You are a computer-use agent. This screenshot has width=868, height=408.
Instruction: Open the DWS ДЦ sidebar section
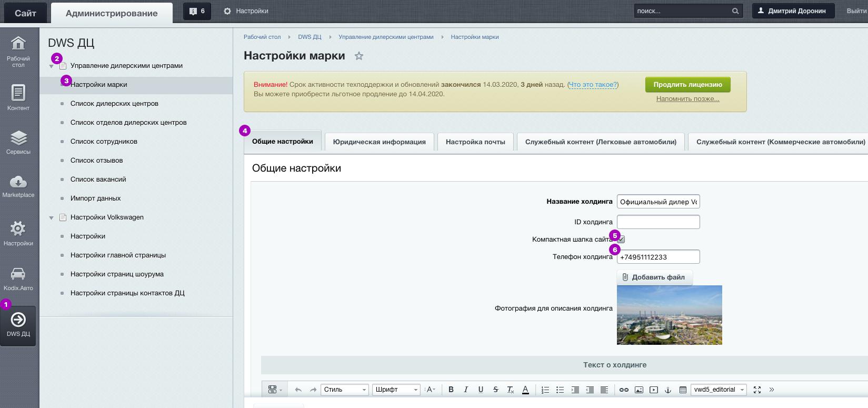18,325
